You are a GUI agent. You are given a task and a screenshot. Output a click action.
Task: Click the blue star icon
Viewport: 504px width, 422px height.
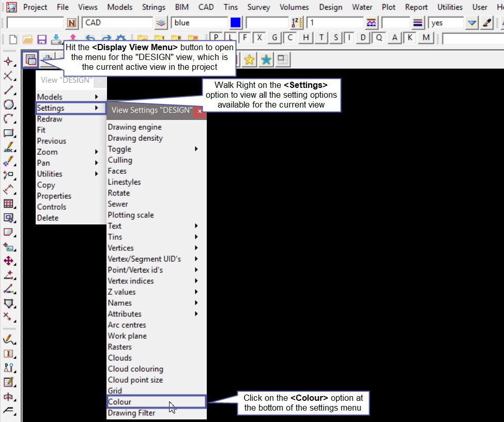point(266,60)
